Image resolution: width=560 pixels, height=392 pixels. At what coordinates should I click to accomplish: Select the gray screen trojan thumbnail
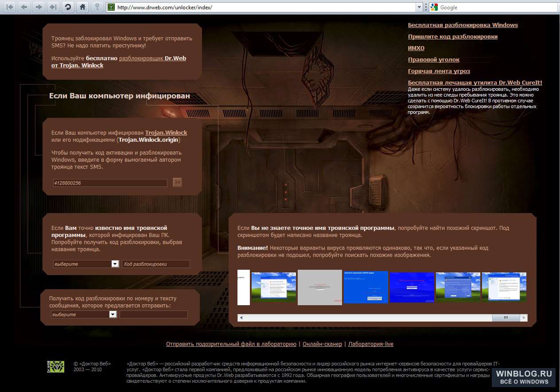click(x=320, y=287)
